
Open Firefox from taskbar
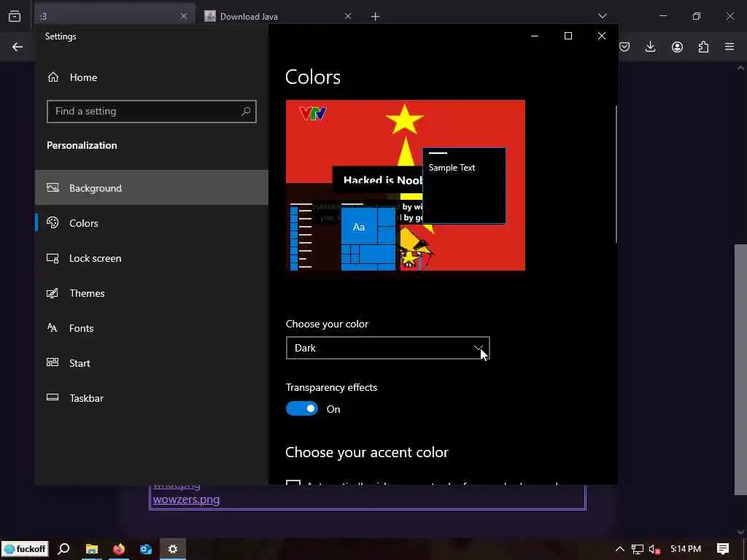pos(119,549)
